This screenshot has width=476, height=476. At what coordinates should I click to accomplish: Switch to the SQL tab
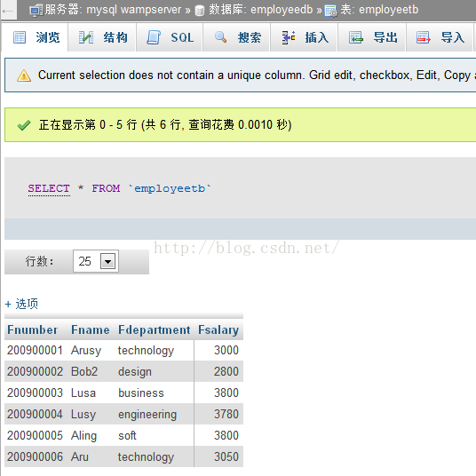[170, 37]
